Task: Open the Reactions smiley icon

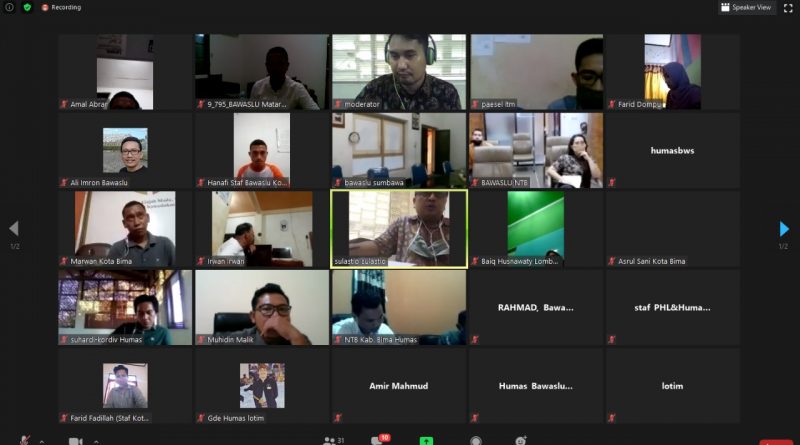Action: tap(520, 441)
